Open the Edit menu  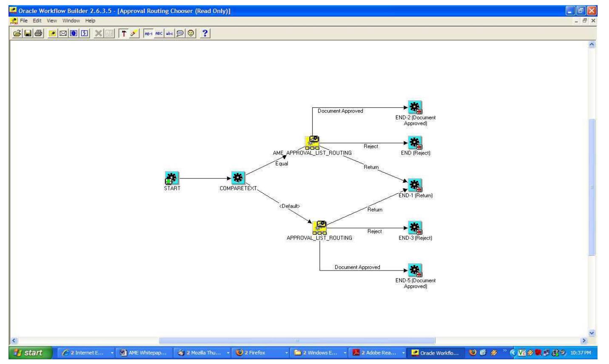(x=37, y=20)
